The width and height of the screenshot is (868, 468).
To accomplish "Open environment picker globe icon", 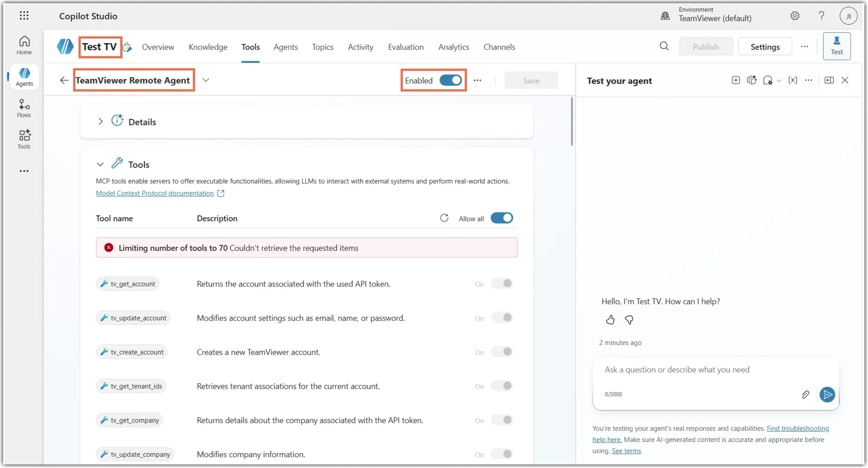I will (665, 16).
